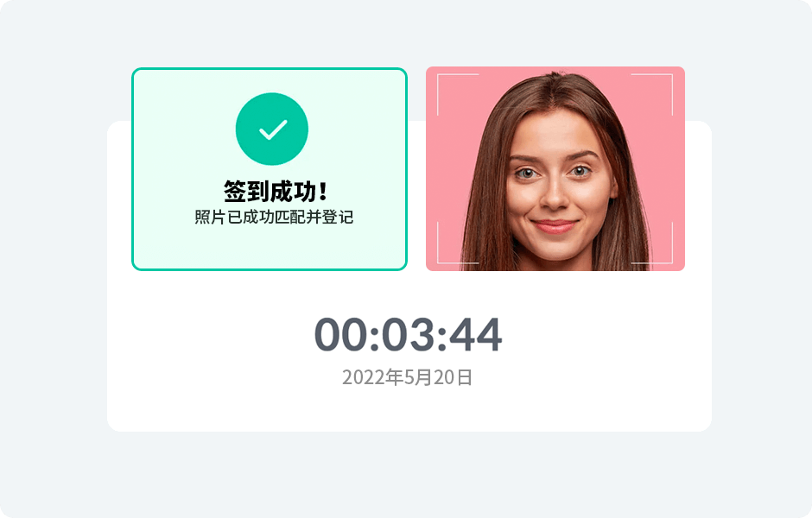The width and height of the screenshot is (812, 518).
Task: Click the white card area below timer
Action: 409,410
